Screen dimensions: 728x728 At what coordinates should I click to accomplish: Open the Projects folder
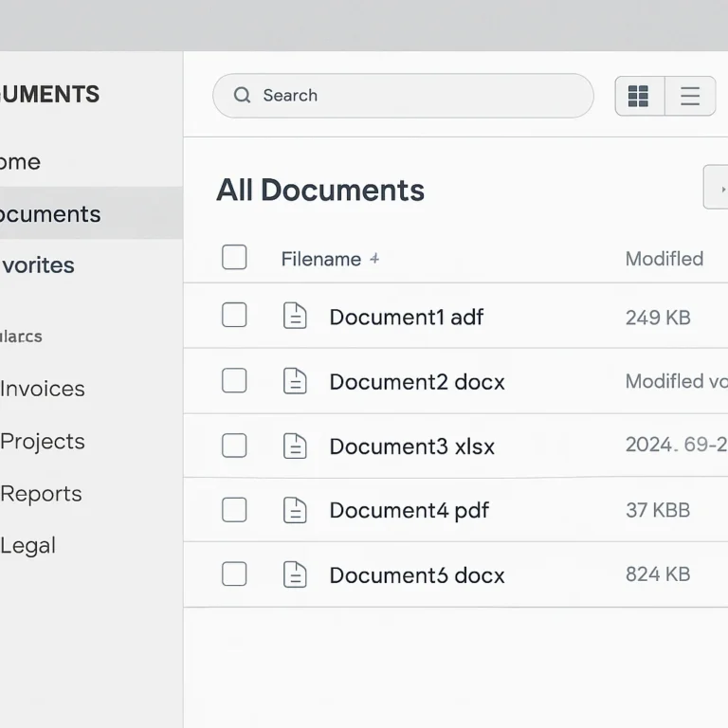click(x=43, y=442)
